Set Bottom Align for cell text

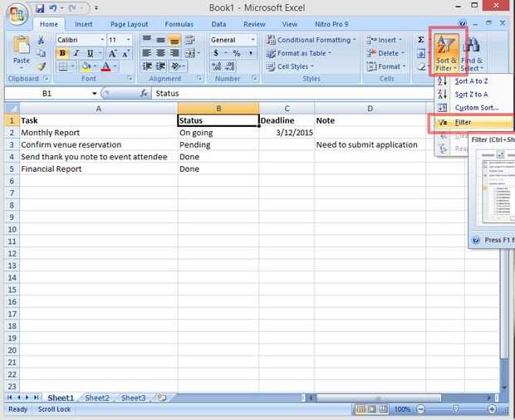pos(174,40)
